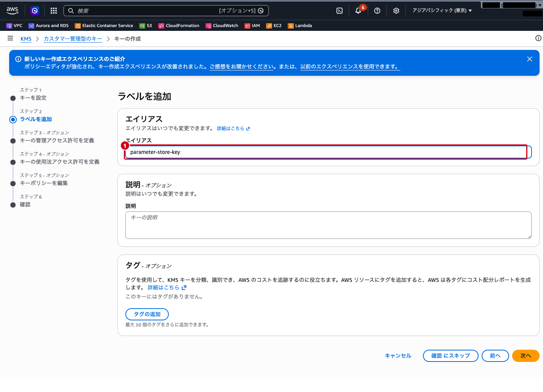Open the CloudWatch shortcut
This screenshot has height=392, width=543.
pos(222,26)
